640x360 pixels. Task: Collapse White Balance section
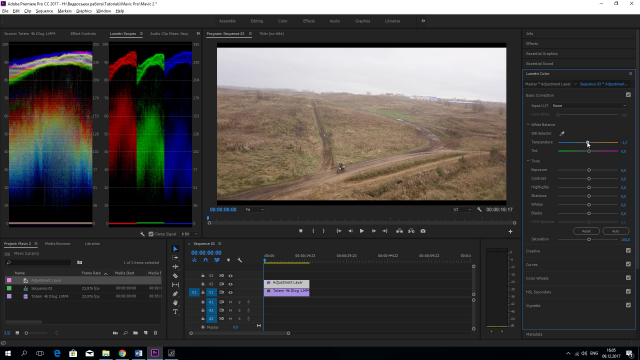[x=528, y=124]
